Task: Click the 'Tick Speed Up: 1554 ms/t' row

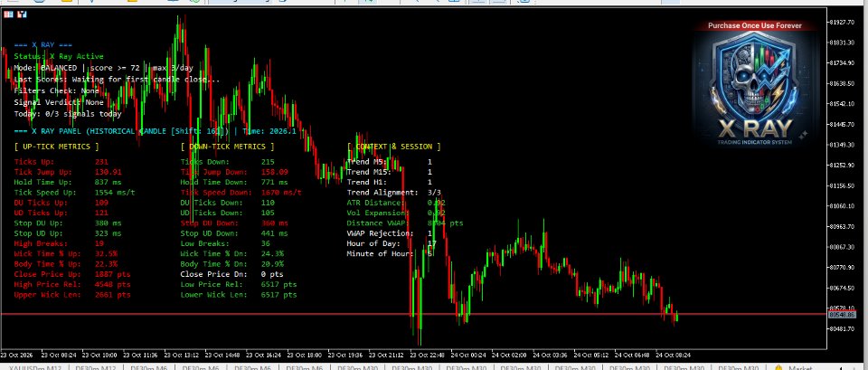Action: point(74,193)
